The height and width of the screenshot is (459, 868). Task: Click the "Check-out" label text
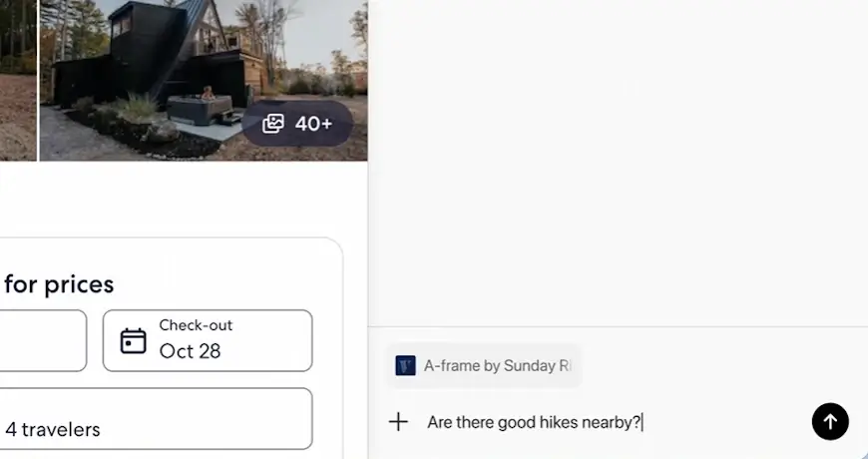196,325
